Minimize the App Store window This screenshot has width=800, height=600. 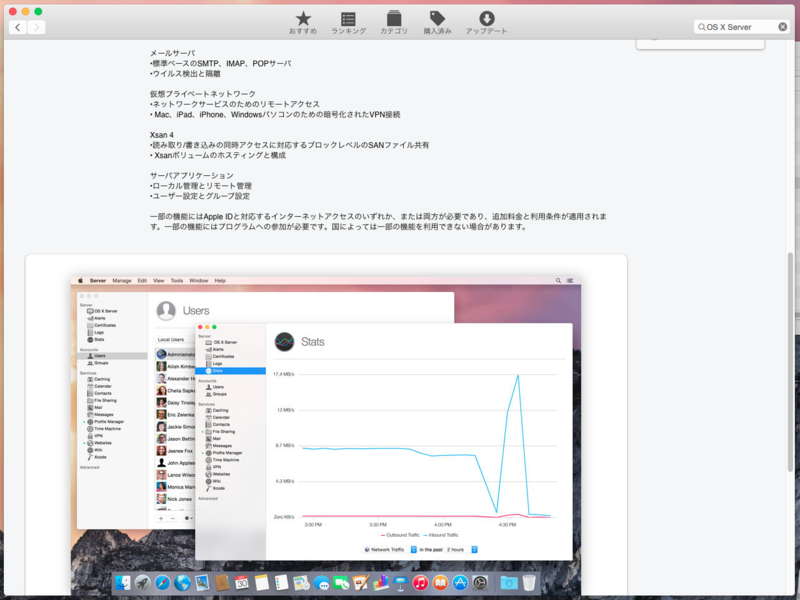click(26, 11)
